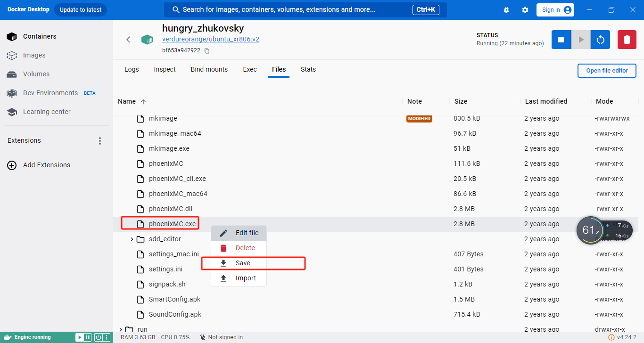Switch to the Exec tab
The width and height of the screenshot is (644, 343).
point(250,69)
